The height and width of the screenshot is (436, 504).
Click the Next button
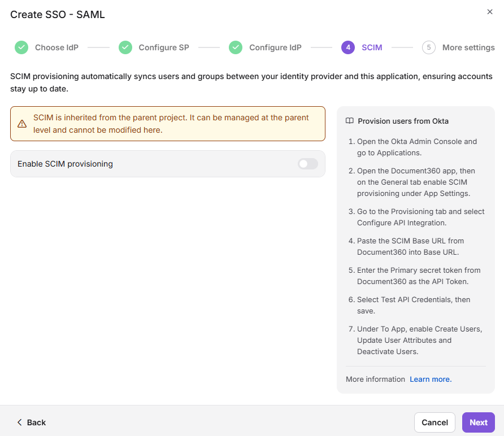pos(478,422)
